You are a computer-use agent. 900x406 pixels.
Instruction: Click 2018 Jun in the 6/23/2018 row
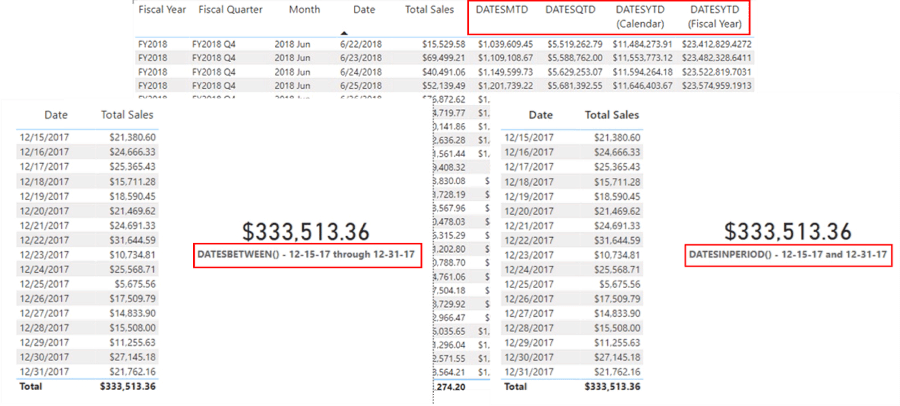pos(292,58)
